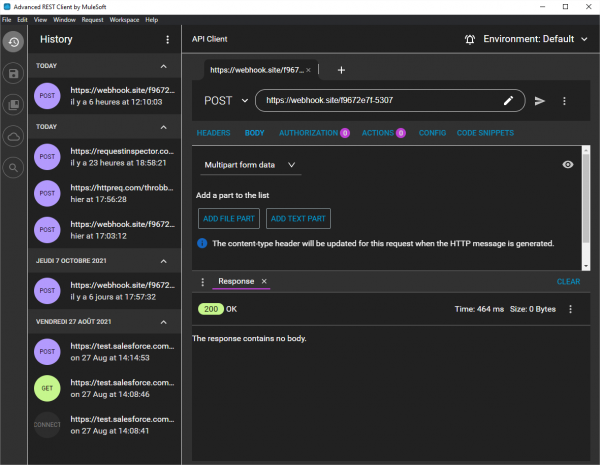Open the Saved requests icon in sidebar

point(13,73)
